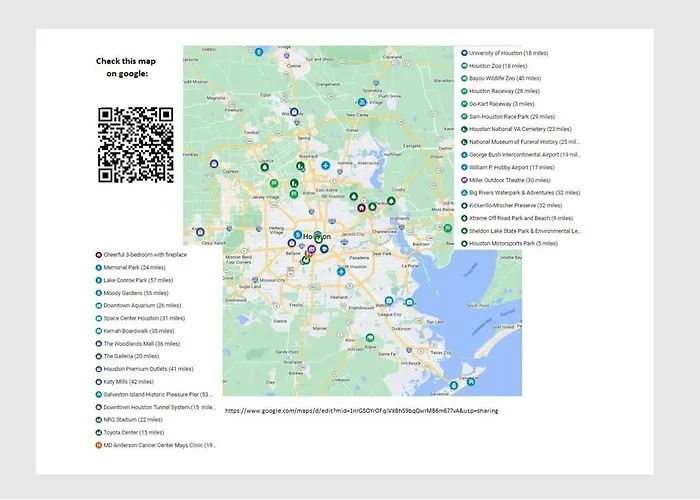The width and height of the screenshot is (700, 500).
Task: Select 'Houston Premium Outlets (41 miles)' entry
Action: coord(149,369)
